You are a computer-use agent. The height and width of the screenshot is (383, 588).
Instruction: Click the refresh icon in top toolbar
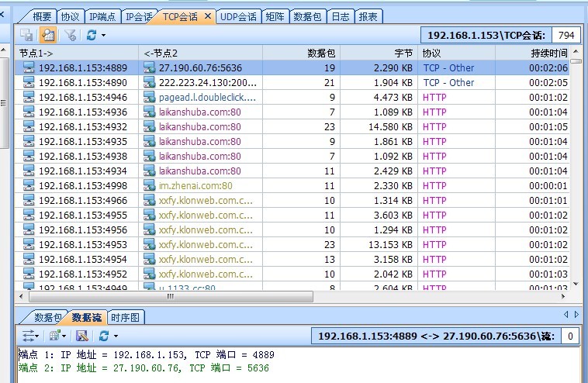(91, 35)
